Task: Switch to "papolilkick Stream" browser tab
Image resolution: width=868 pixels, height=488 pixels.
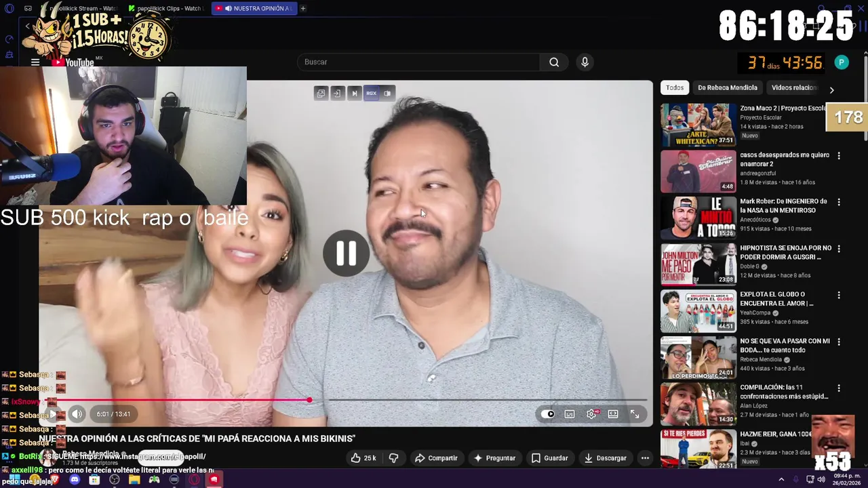Action: (80, 8)
